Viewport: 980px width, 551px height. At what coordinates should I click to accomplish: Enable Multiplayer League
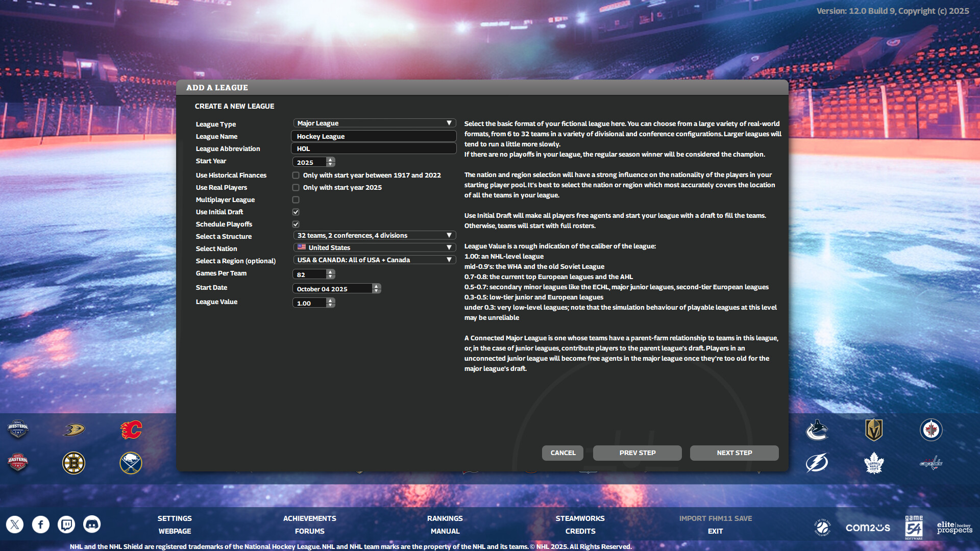[296, 199]
